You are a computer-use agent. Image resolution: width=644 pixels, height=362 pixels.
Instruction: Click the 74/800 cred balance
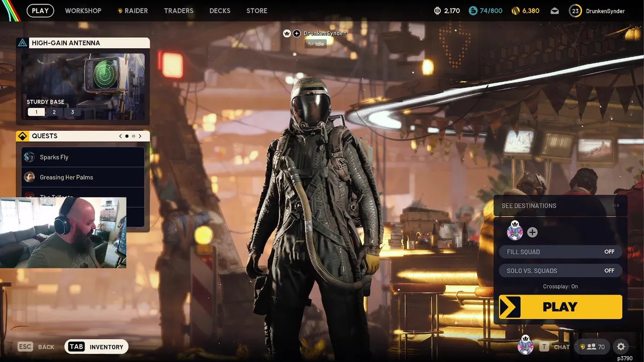[491, 11]
